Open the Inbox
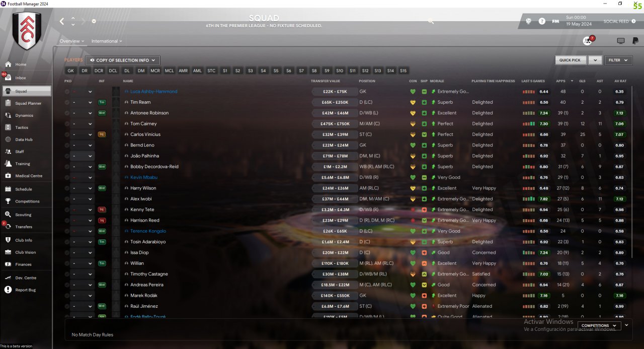Screen dimensions: 644x349 pos(26,78)
